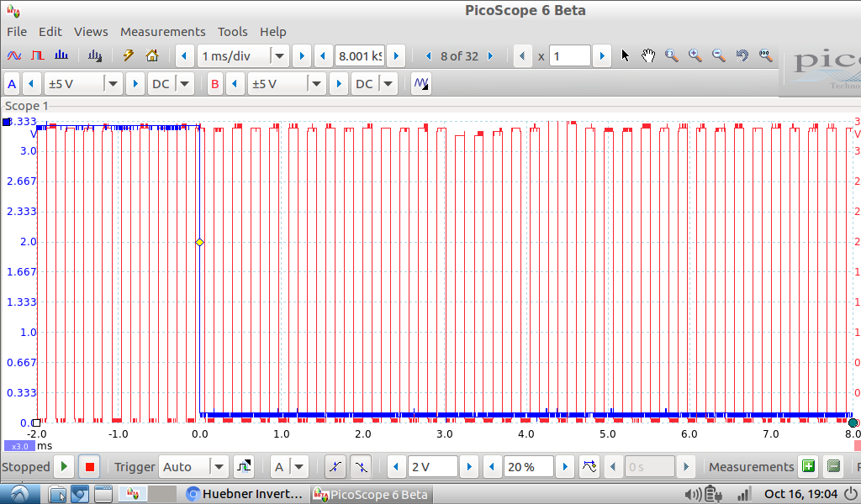
Task: Switch to Spectrum mode icon
Action: (x=61, y=56)
